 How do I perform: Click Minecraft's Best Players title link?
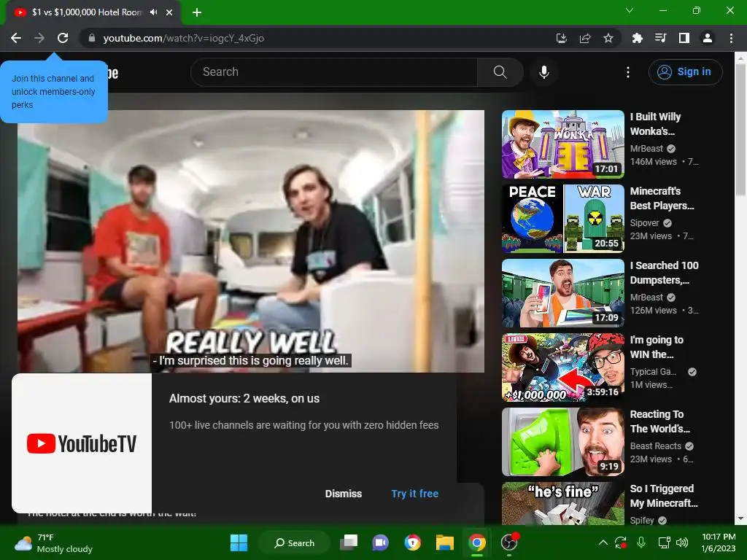662,198
